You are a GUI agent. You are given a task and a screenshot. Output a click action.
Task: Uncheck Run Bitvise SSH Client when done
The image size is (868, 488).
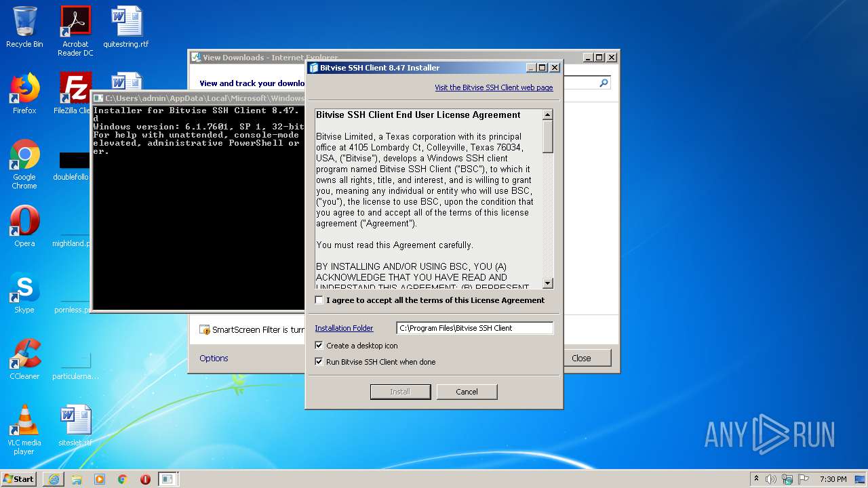pyautogui.click(x=319, y=362)
